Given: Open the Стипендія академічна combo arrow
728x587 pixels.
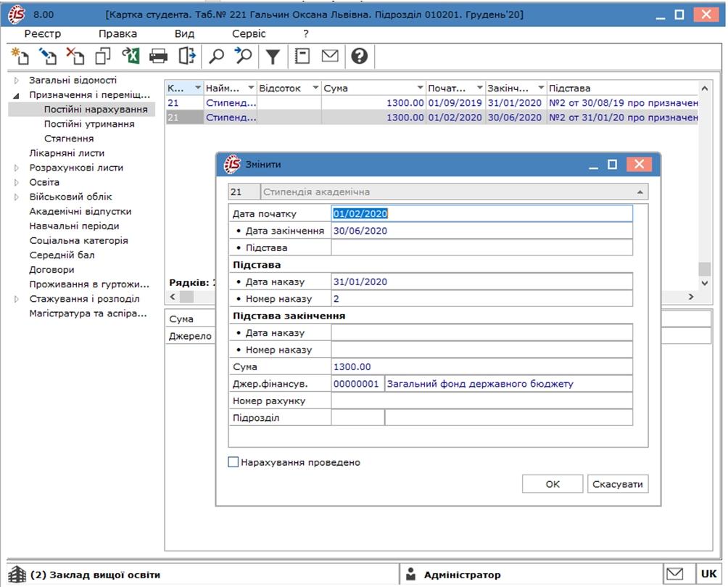Looking at the screenshot, I should (x=640, y=192).
